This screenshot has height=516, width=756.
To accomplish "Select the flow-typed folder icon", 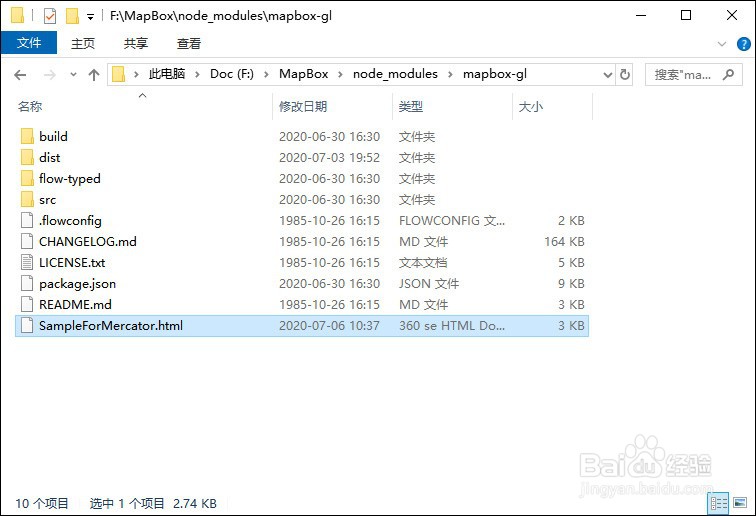I will (27, 178).
